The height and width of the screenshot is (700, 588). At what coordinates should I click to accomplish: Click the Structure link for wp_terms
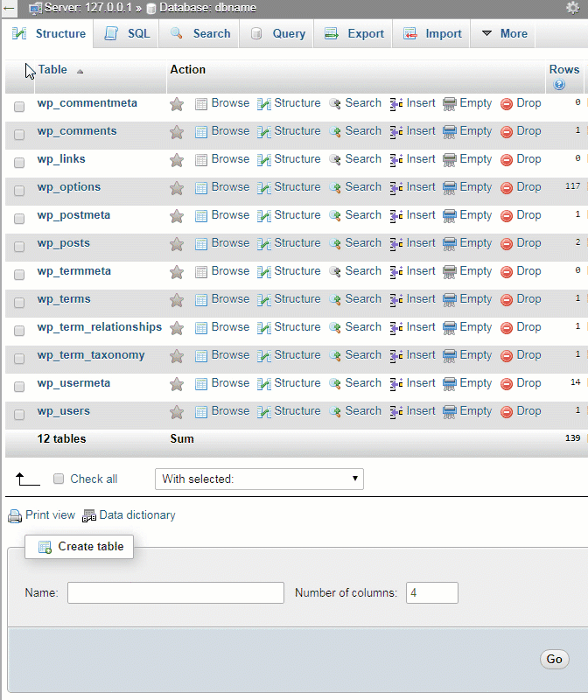[297, 299]
